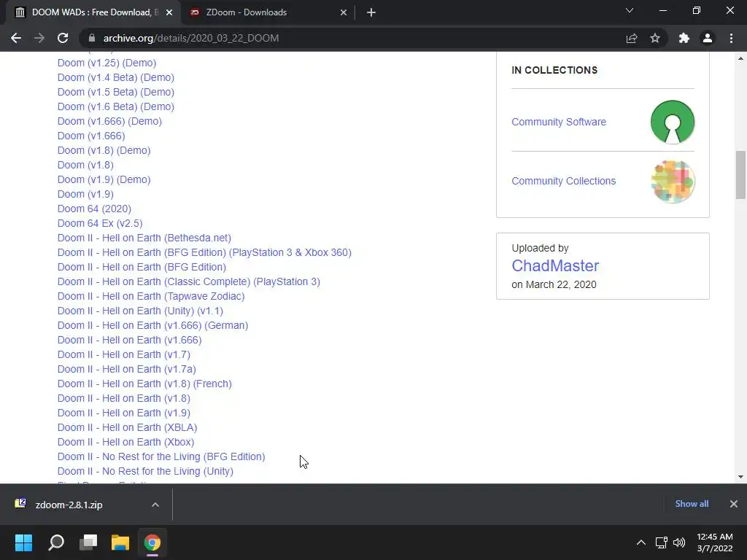Click the Community Software logo thumbnail
The width and height of the screenshot is (747, 560).
pyautogui.click(x=672, y=122)
